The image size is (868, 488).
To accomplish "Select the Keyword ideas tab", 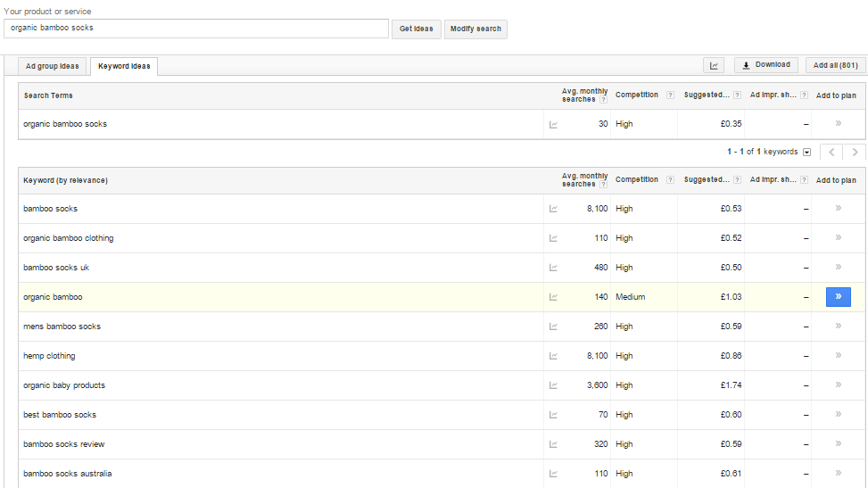I will tap(124, 66).
